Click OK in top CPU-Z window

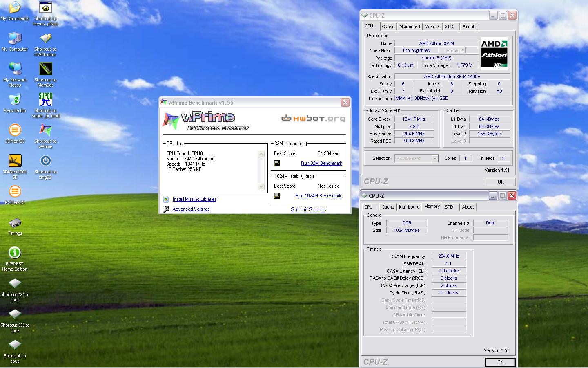(501, 182)
